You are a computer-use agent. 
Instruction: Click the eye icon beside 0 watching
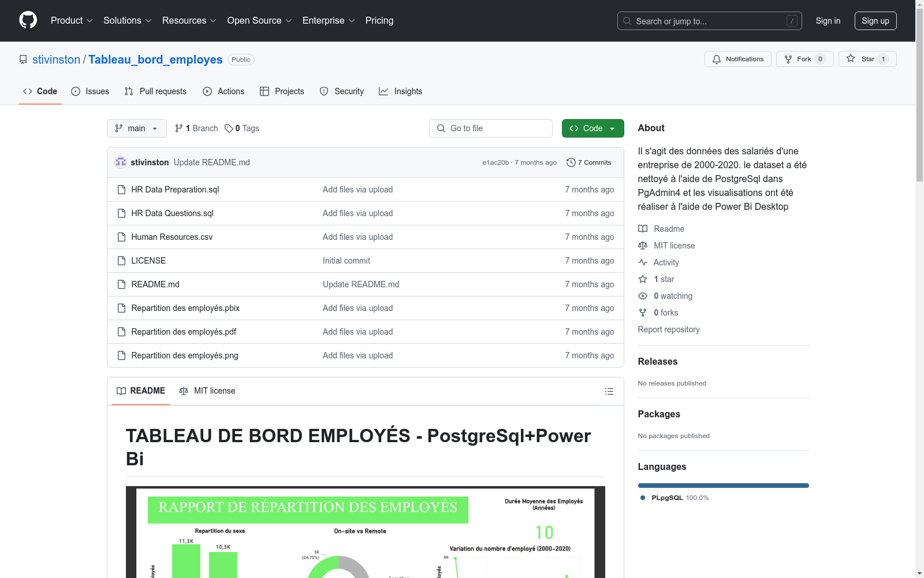pyautogui.click(x=643, y=296)
